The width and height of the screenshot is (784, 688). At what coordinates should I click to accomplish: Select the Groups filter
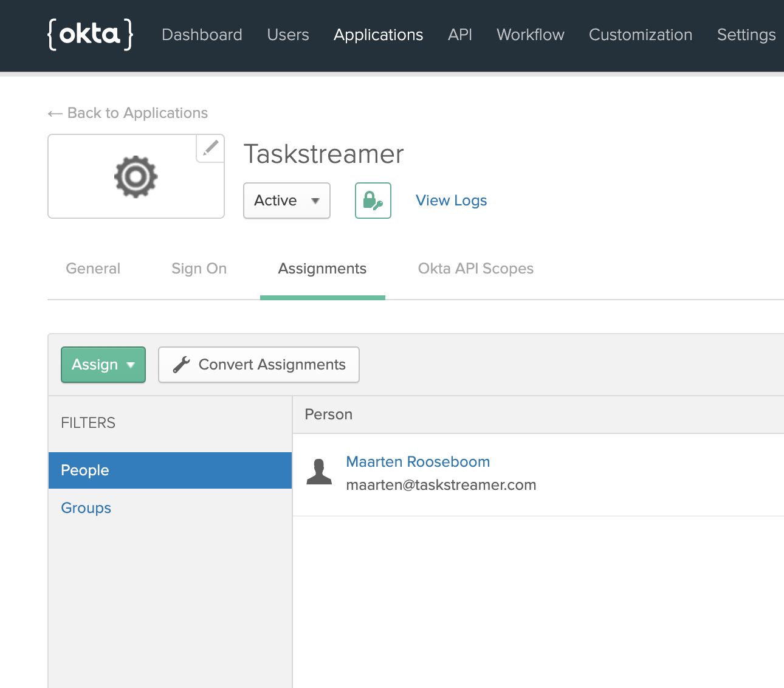(86, 508)
